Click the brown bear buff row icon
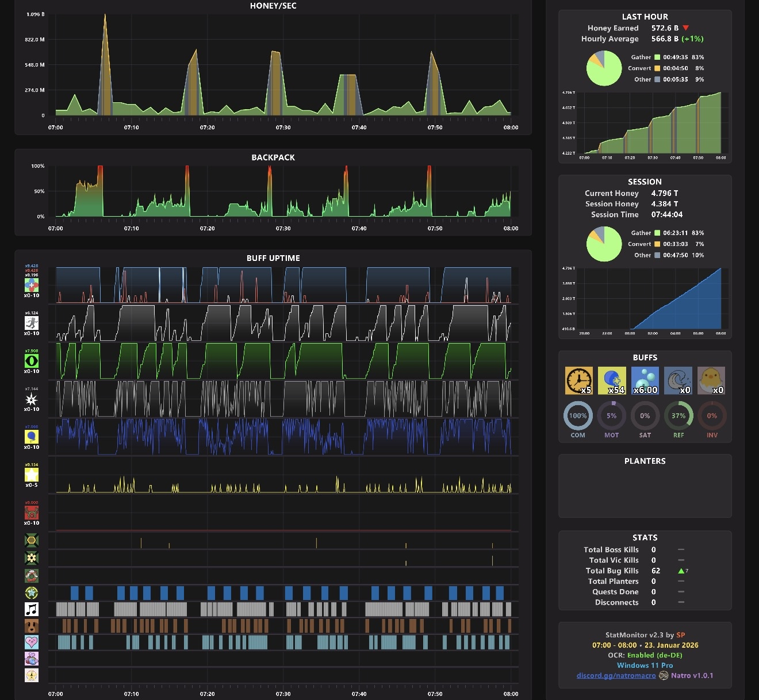Viewport: 759px width, 700px height. pos(32,626)
